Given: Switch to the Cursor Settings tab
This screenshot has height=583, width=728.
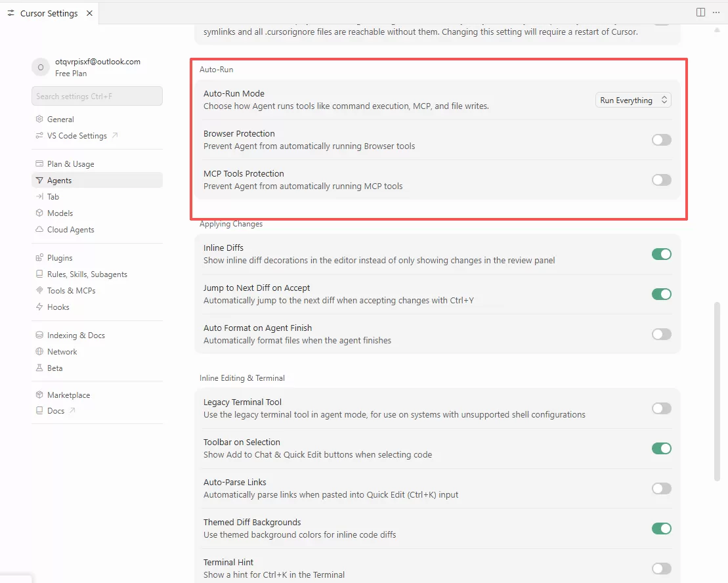Looking at the screenshot, I should pyautogui.click(x=49, y=14).
